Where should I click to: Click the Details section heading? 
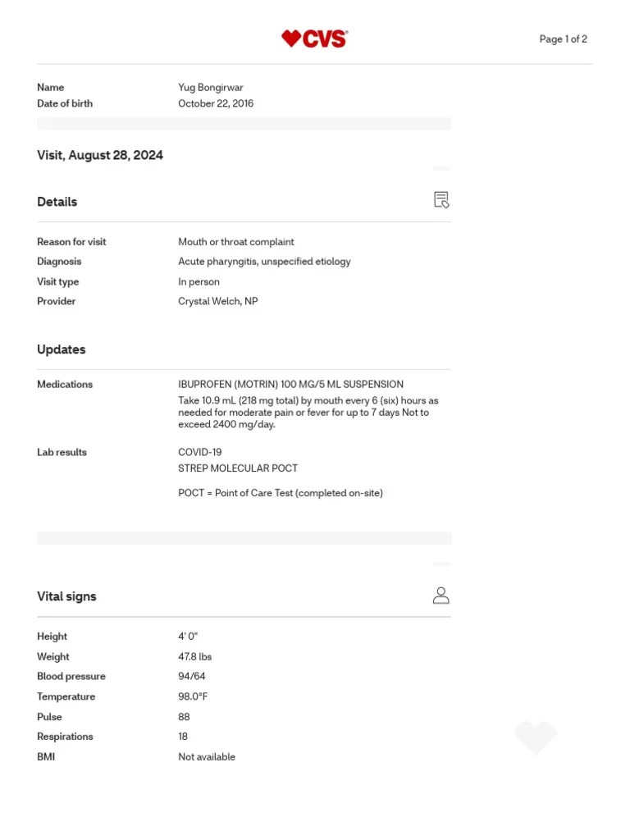click(57, 202)
